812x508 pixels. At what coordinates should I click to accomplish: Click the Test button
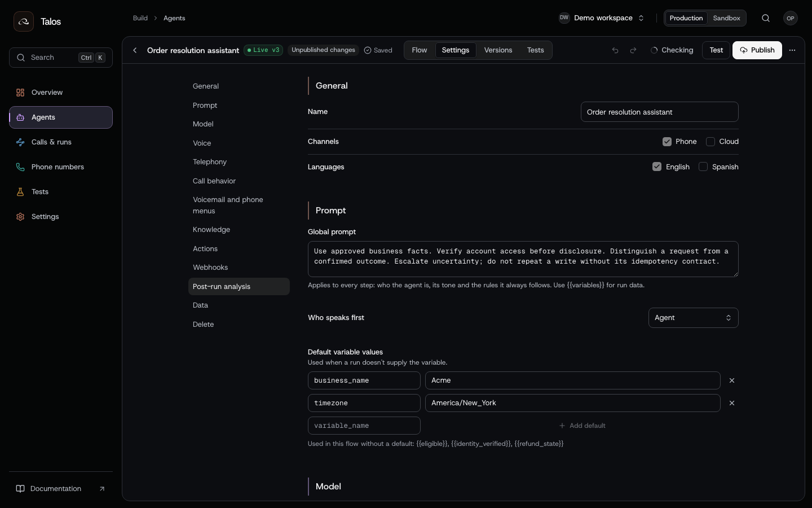click(716, 50)
